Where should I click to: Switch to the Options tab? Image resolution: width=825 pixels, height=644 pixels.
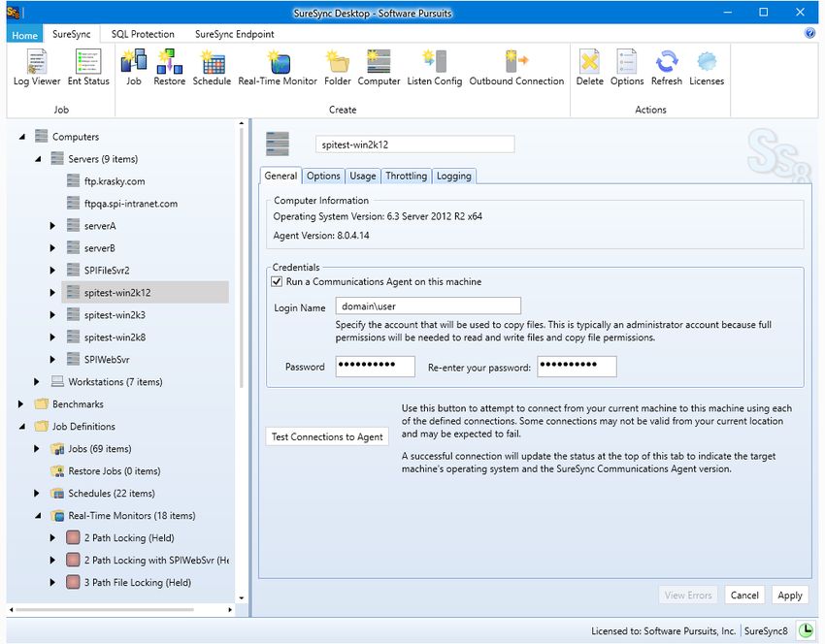click(323, 177)
